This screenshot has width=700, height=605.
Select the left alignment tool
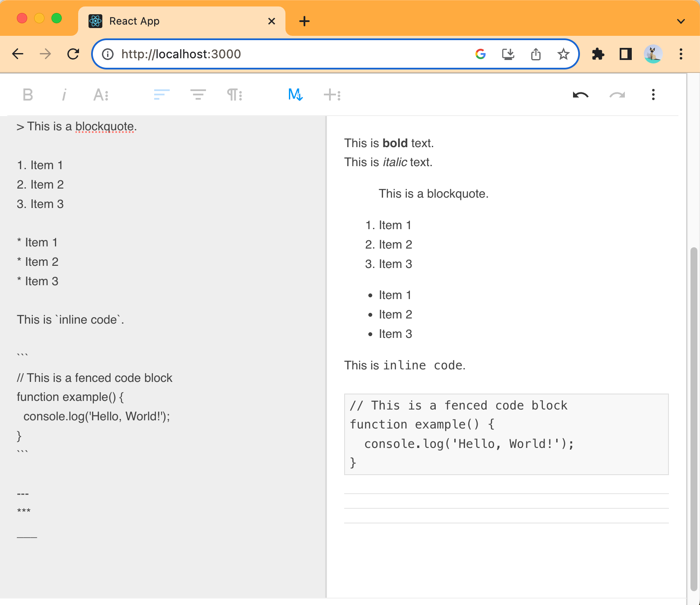pyautogui.click(x=160, y=95)
